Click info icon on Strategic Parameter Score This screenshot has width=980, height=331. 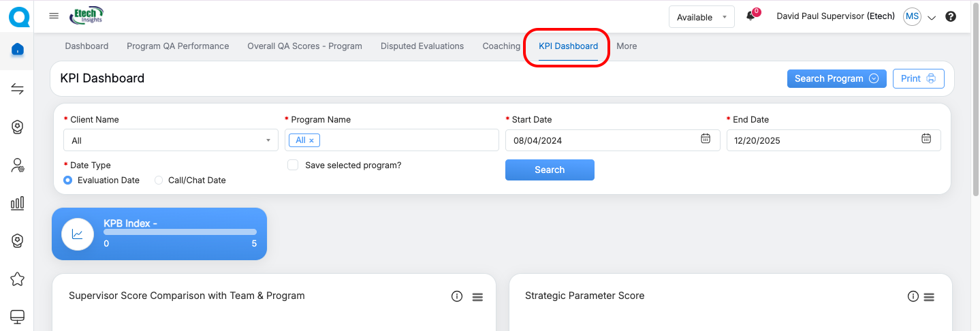[x=913, y=296]
